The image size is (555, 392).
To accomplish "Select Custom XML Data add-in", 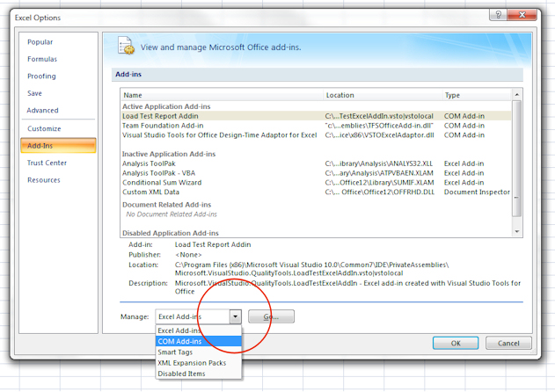I will (x=316, y=192).
